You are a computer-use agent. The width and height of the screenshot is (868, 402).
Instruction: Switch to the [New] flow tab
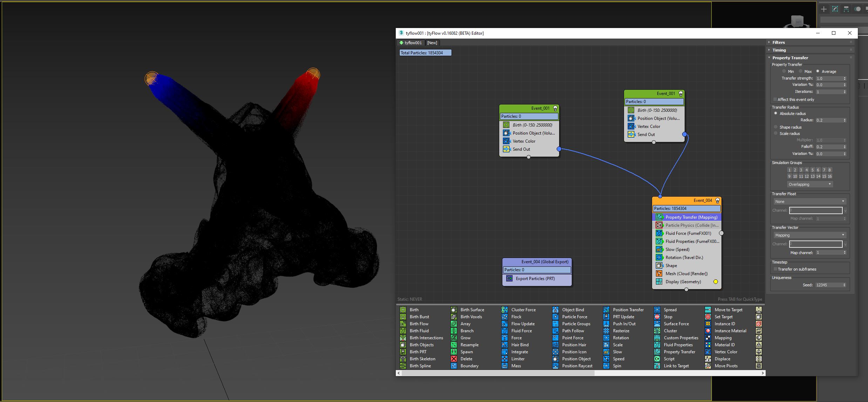[432, 43]
